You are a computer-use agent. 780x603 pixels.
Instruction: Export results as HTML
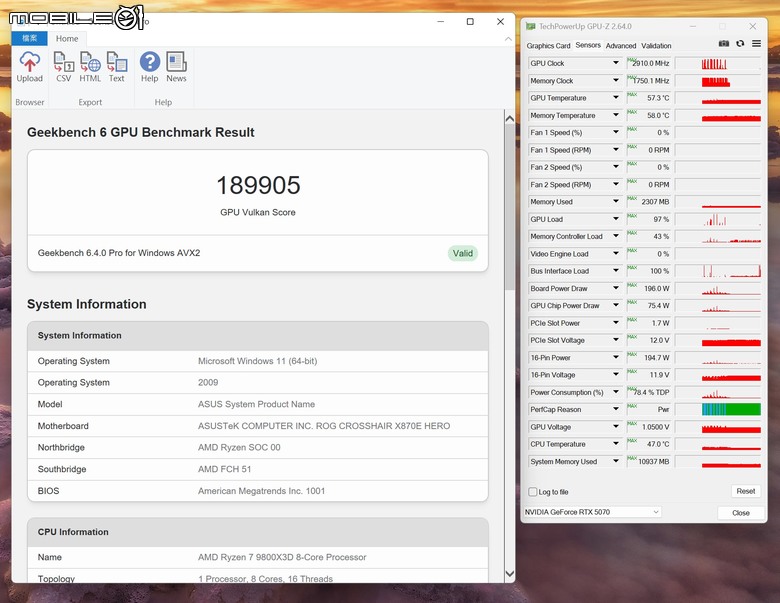(90, 67)
